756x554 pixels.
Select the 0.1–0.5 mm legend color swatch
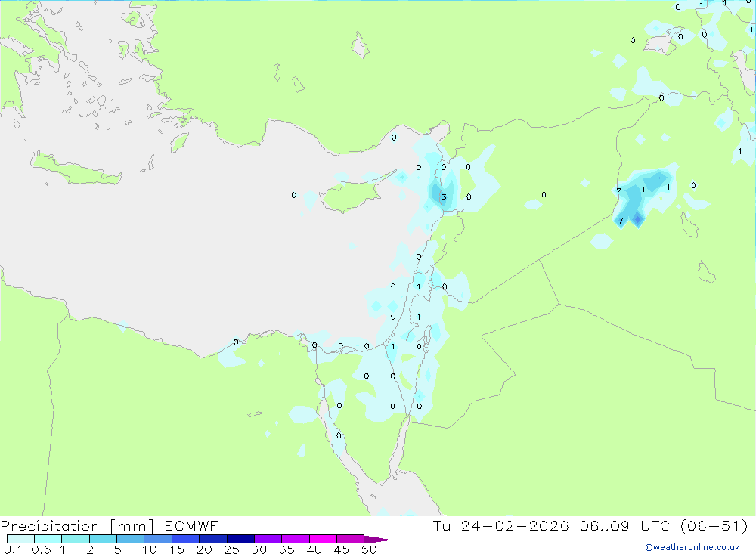point(20,539)
